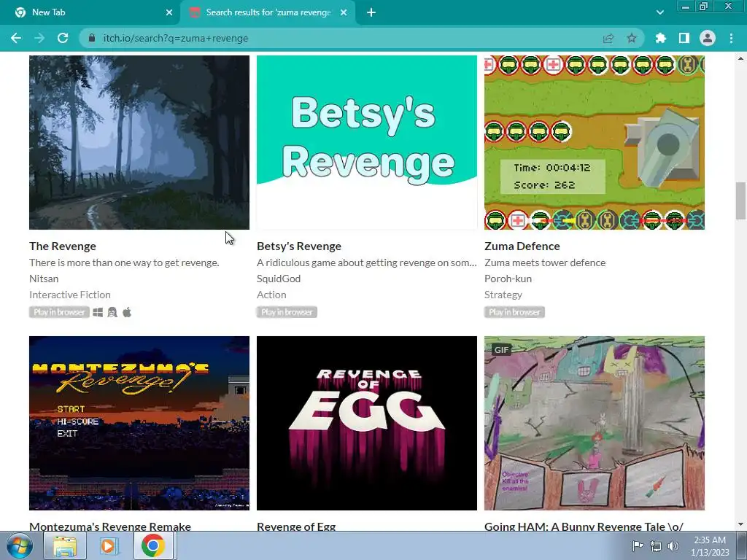Image resolution: width=747 pixels, height=560 pixels.
Task: Expand the tab search dropdown arrow
Action: coord(659,12)
